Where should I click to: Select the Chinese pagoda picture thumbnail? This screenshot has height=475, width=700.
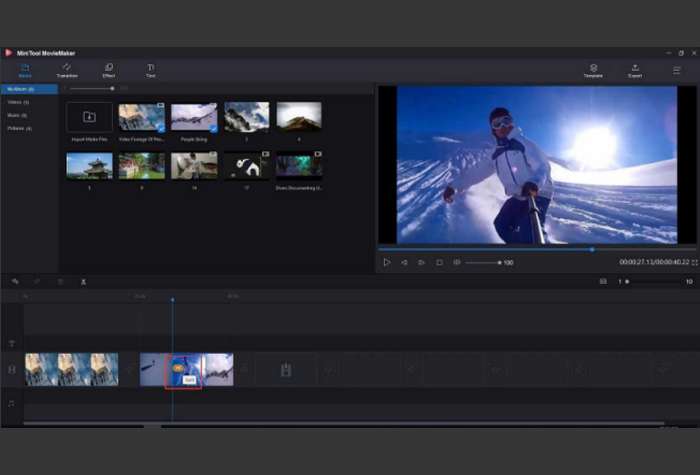[89, 166]
